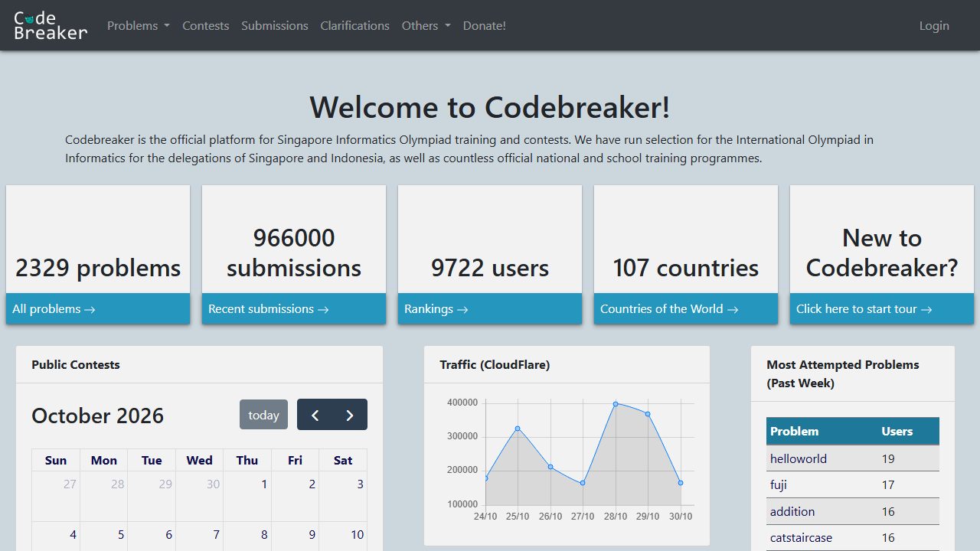Click here to start tour link

coord(864,309)
